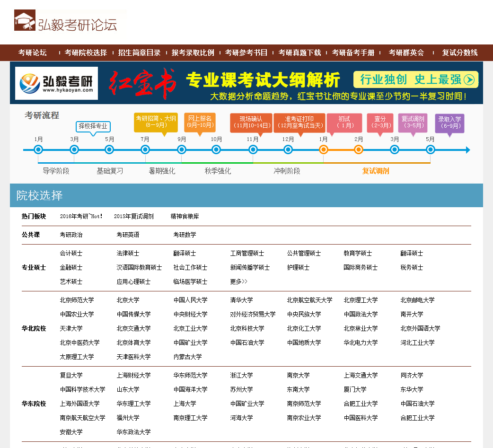Open 报考录取比例 in navigation bar
Image resolution: width=493 pixels, height=448 pixels.
pyautogui.click(x=193, y=53)
